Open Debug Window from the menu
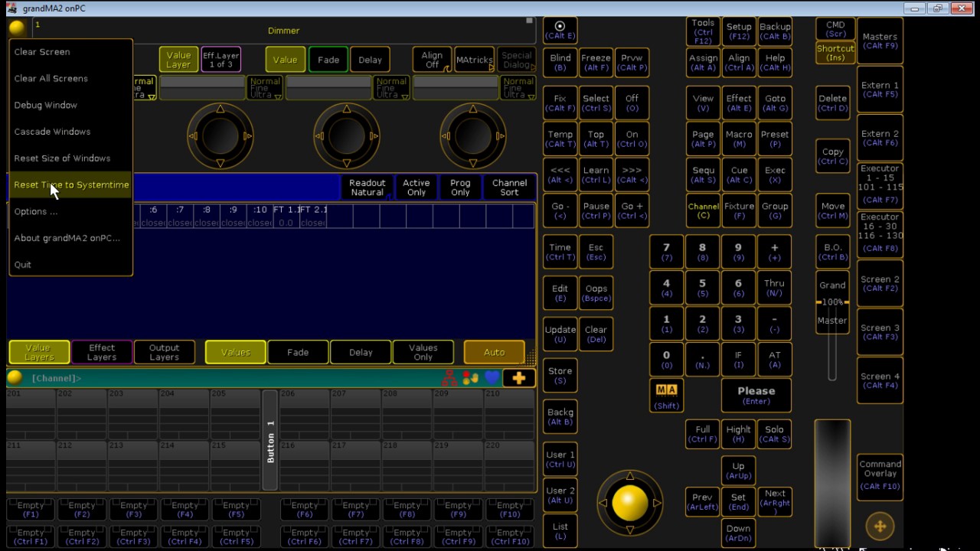The width and height of the screenshot is (980, 551). pos(70,105)
